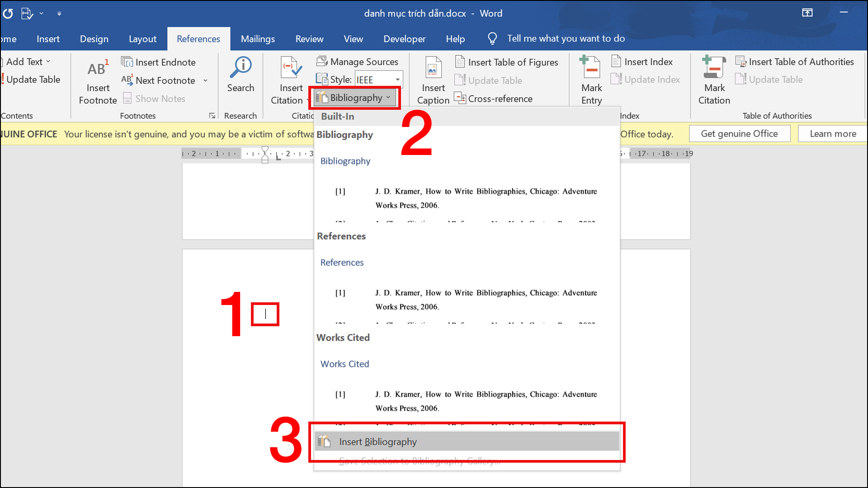Click Get genuine Office button
The height and width of the screenshot is (488, 868).
pos(739,133)
